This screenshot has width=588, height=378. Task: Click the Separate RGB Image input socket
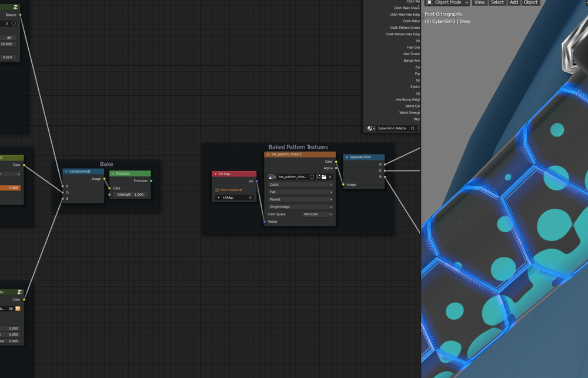(343, 185)
